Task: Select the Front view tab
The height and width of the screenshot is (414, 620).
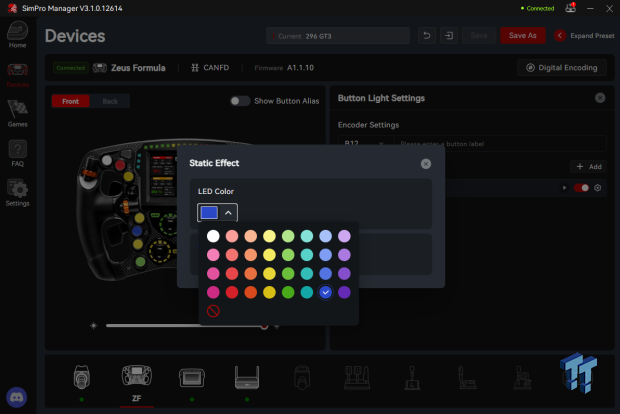Action: (x=70, y=101)
